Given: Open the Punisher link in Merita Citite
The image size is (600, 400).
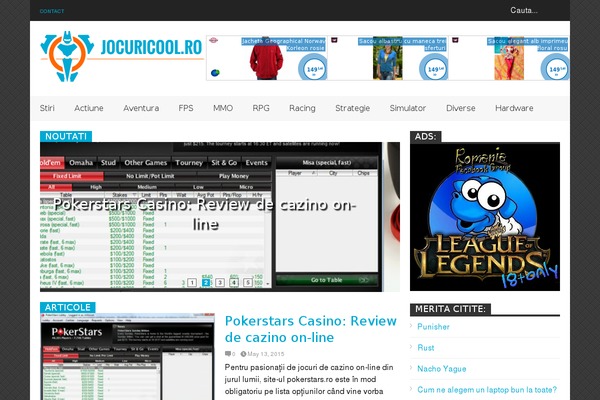Looking at the screenshot, I should [x=433, y=327].
